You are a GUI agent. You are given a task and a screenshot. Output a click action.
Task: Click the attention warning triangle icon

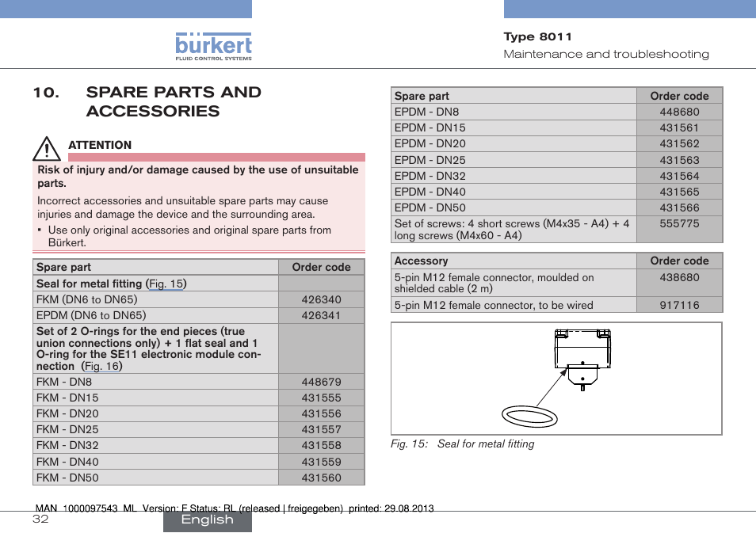pos(47,148)
